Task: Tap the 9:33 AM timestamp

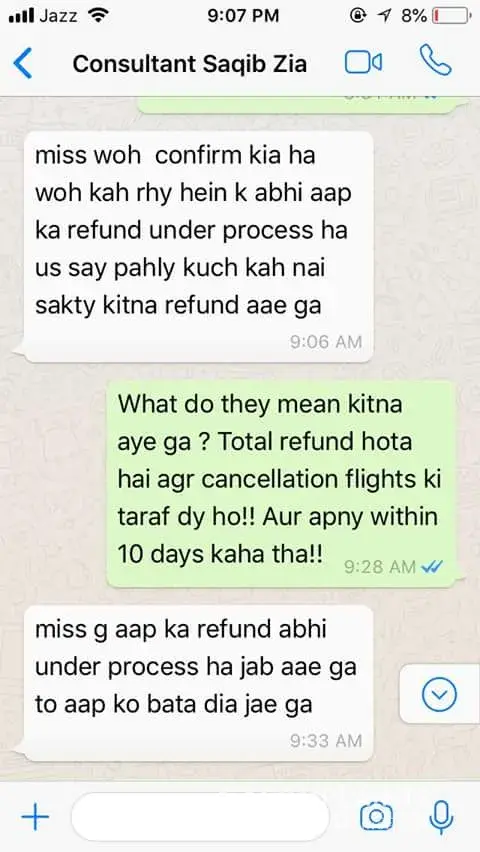Action: pos(326,741)
